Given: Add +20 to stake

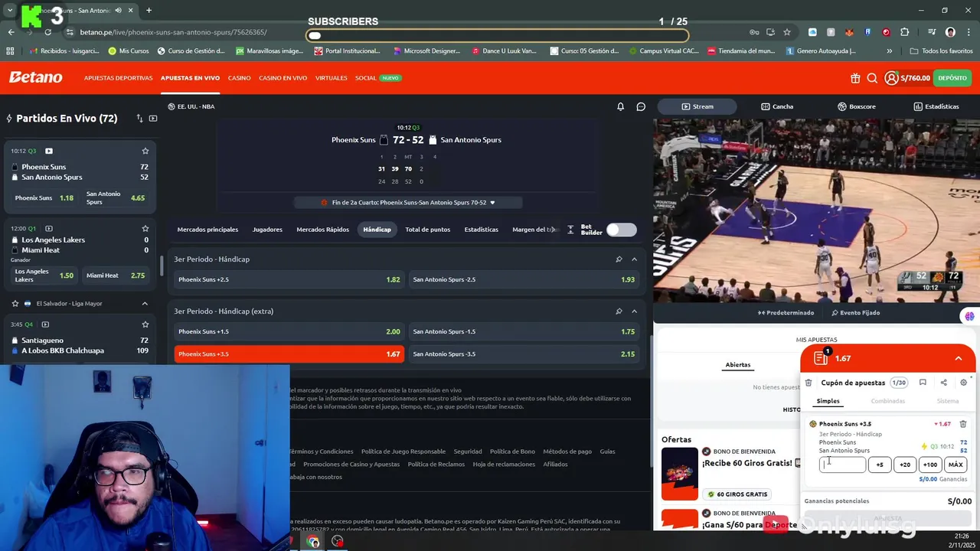Looking at the screenshot, I should coord(905,465).
